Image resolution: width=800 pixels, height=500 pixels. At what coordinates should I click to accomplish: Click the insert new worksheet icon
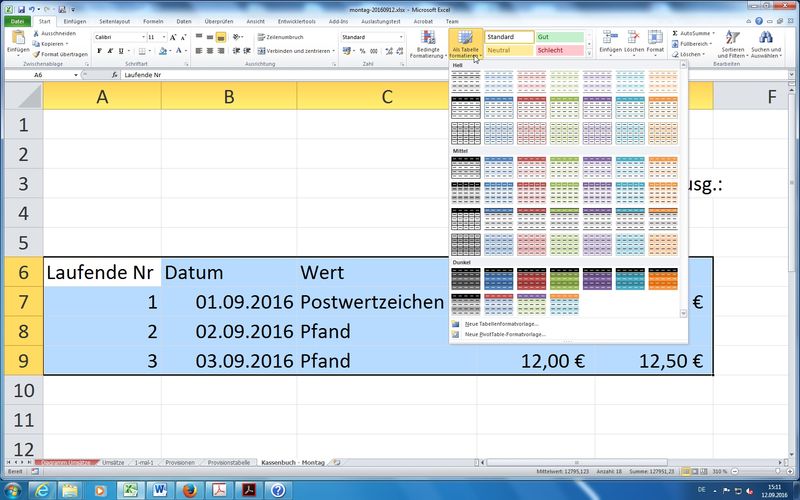pyautogui.click(x=336, y=462)
